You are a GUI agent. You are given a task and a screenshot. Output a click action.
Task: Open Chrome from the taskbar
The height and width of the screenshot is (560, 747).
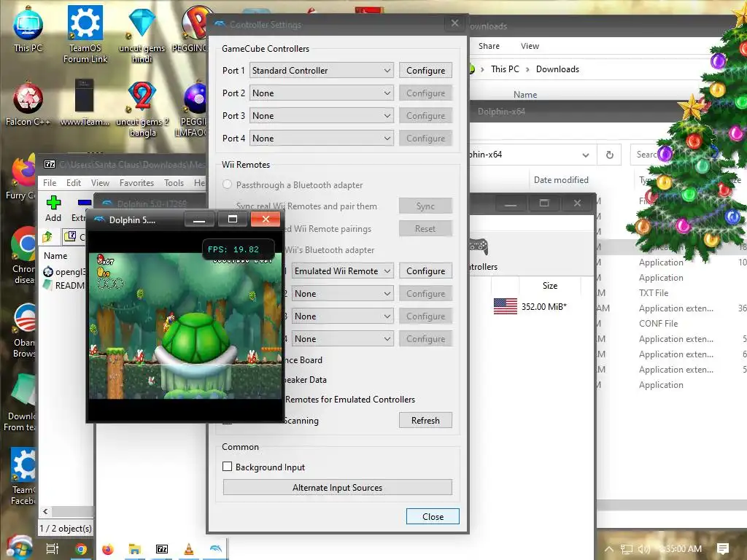[x=81, y=549]
